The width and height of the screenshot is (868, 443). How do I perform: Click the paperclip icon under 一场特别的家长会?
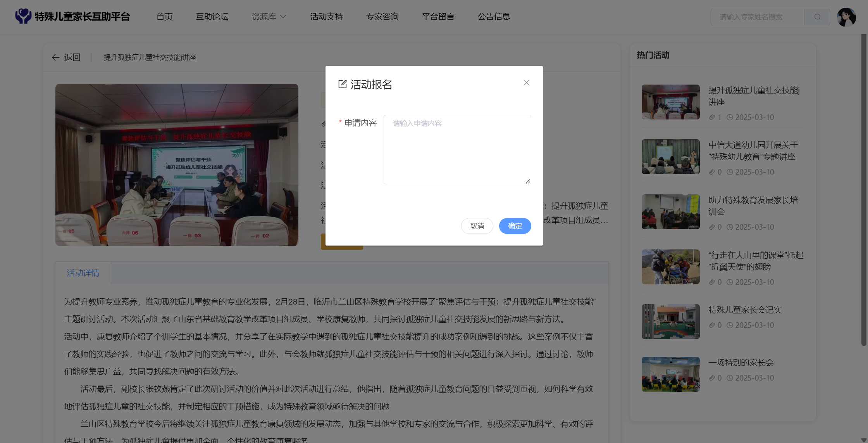coord(712,378)
